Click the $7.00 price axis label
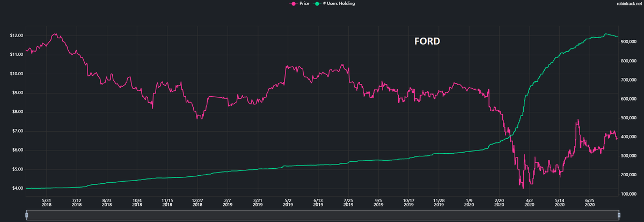This screenshot has width=644, height=222. coord(17,131)
